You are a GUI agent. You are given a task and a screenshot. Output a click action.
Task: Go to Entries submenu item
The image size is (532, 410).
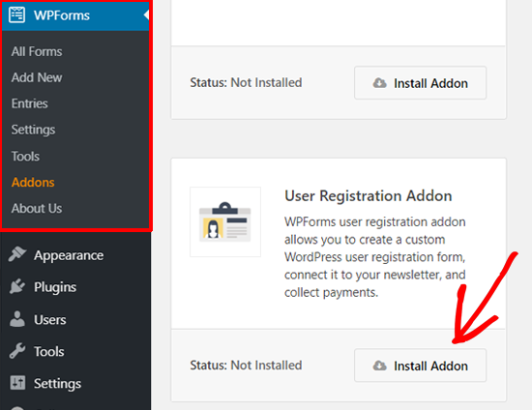click(30, 103)
